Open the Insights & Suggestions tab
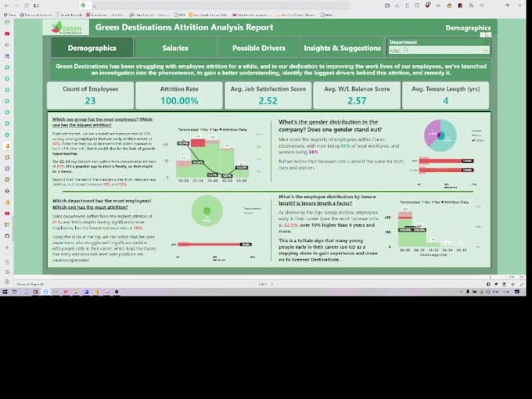This screenshot has width=532, height=399. click(x=342, y=48)
